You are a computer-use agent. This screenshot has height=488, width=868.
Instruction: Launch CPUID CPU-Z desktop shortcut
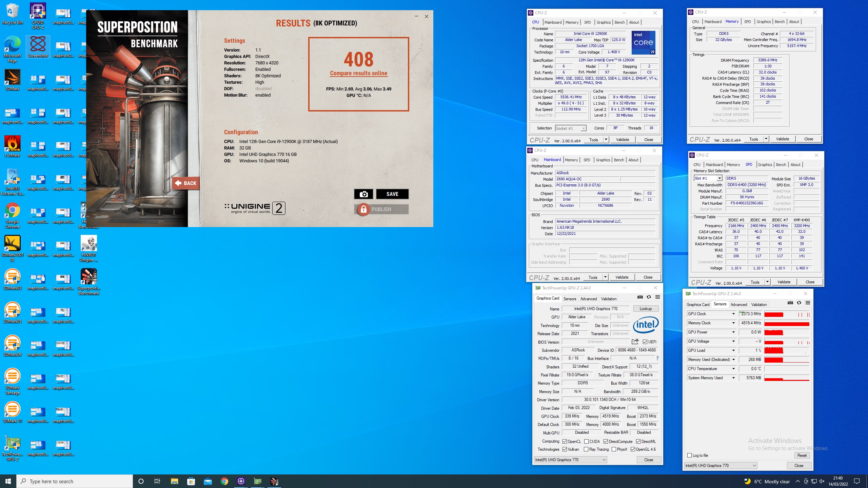point(38,16)
